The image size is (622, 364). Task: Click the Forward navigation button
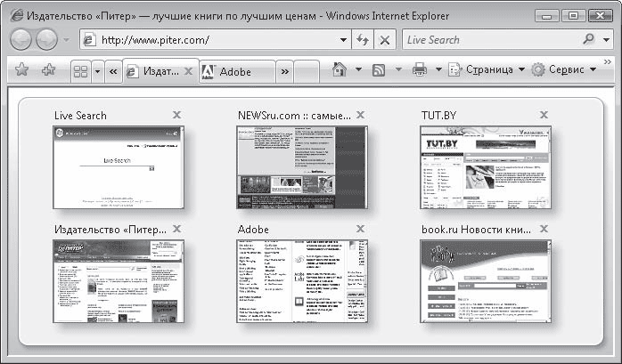click(x=46, y=40)
